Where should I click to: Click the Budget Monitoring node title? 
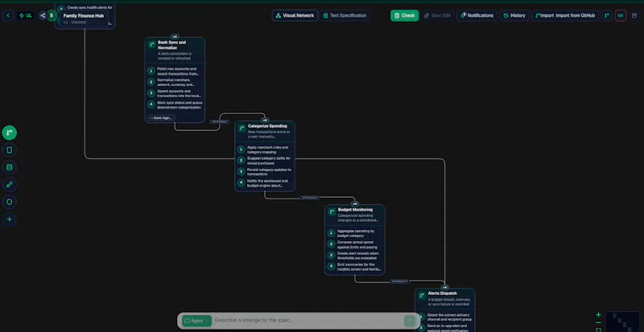pyautogui.click(x=355, y=210)
